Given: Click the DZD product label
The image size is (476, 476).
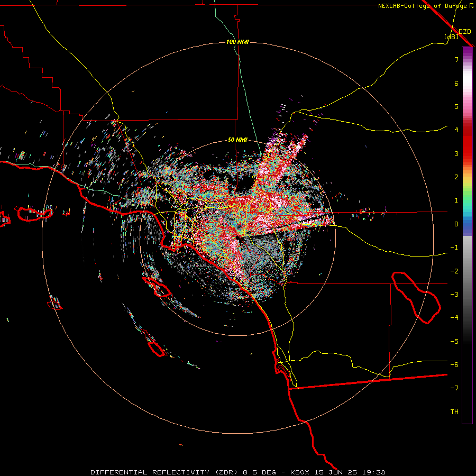Looking at the screenshot, I should coord(465,31).
